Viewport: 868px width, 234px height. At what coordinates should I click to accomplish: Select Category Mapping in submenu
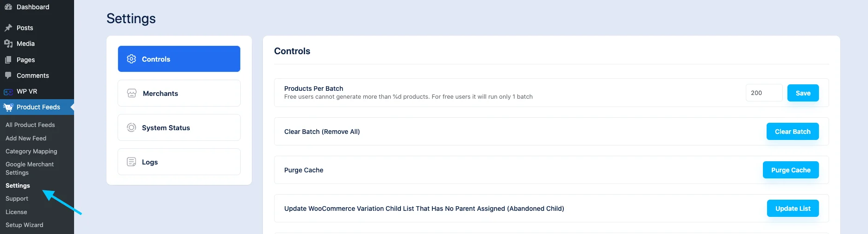click(31, 152)
